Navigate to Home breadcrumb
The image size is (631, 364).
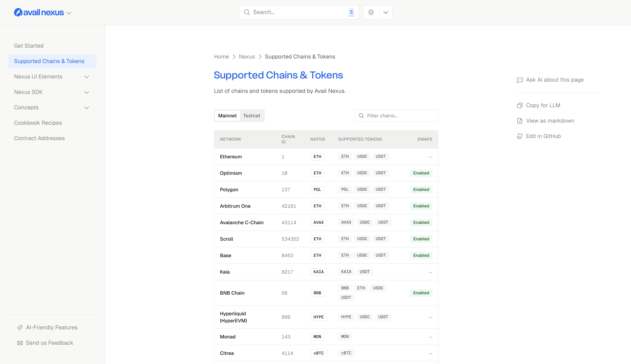[221, 57]
